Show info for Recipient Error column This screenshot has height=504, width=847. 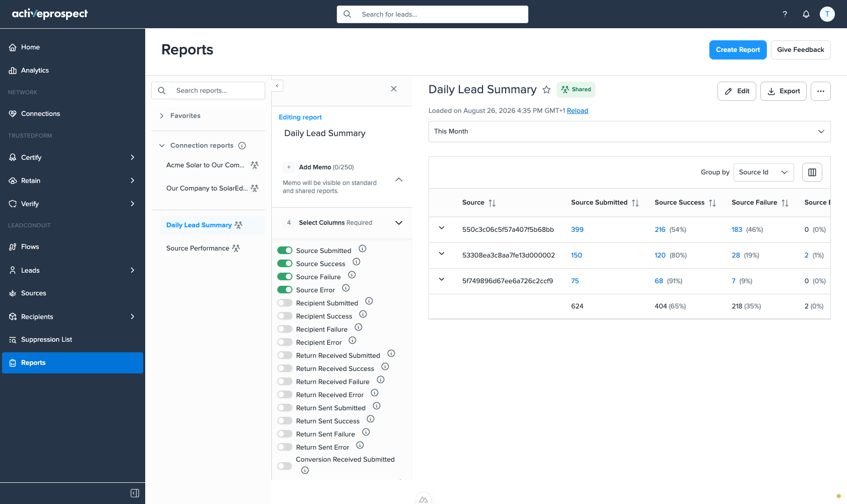[352, 340]
